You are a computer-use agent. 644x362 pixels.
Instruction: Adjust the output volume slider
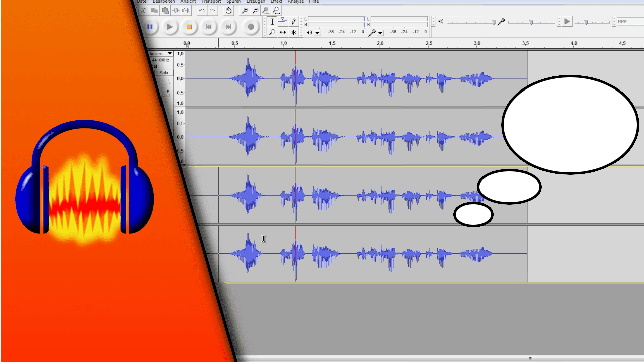[471, 22]
